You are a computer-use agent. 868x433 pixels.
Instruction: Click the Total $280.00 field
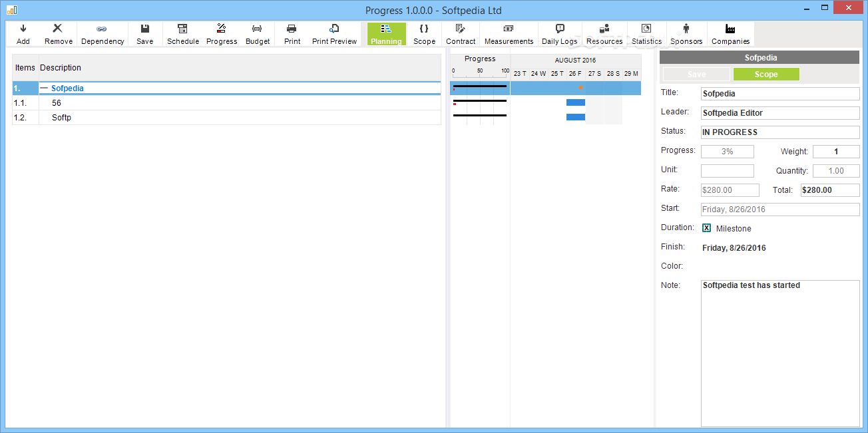pos(830,190)
